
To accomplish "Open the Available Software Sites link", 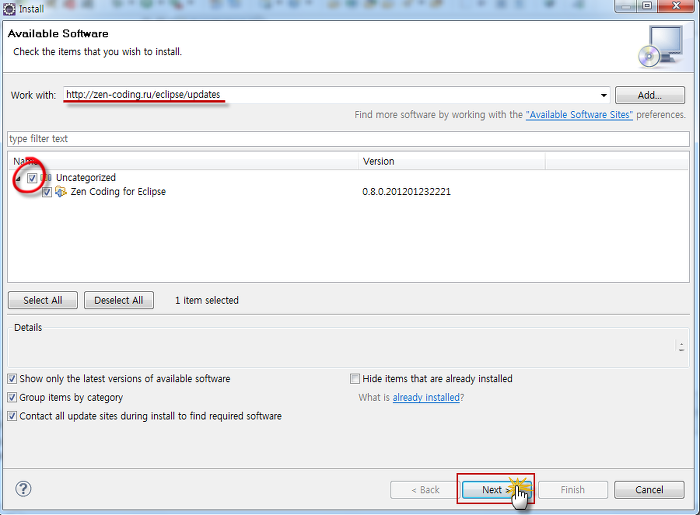I will point(579,115).
